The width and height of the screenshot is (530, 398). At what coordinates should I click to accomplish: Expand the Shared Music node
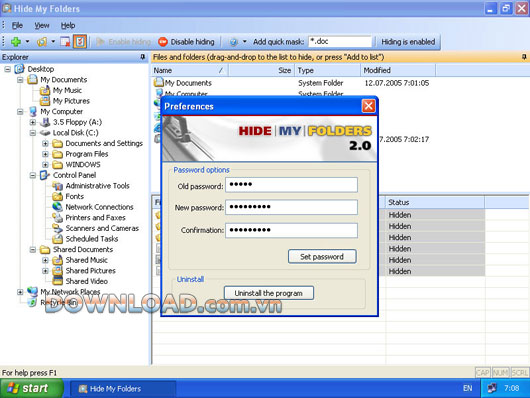click(x=45, y=260)
